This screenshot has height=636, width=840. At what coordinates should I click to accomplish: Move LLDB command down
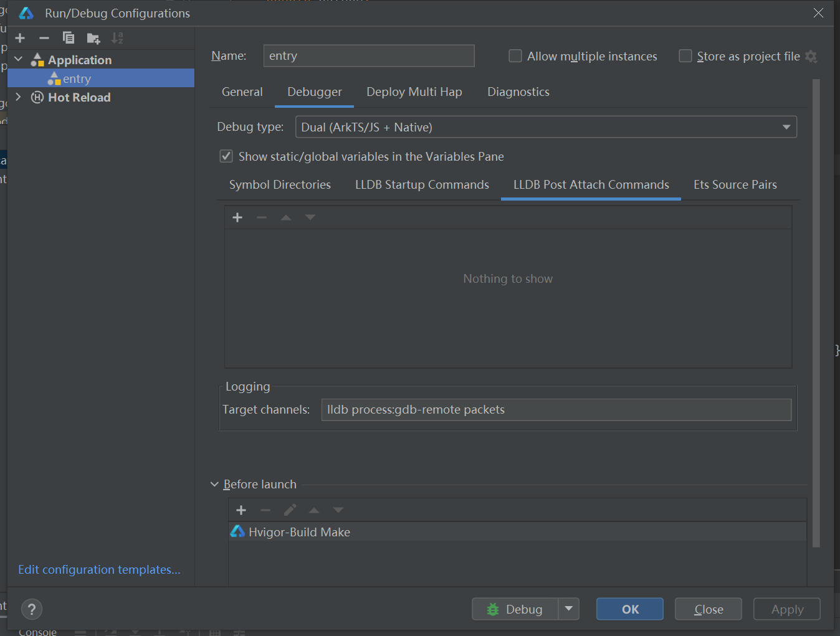pyautogui.click(x=310, y=217)
